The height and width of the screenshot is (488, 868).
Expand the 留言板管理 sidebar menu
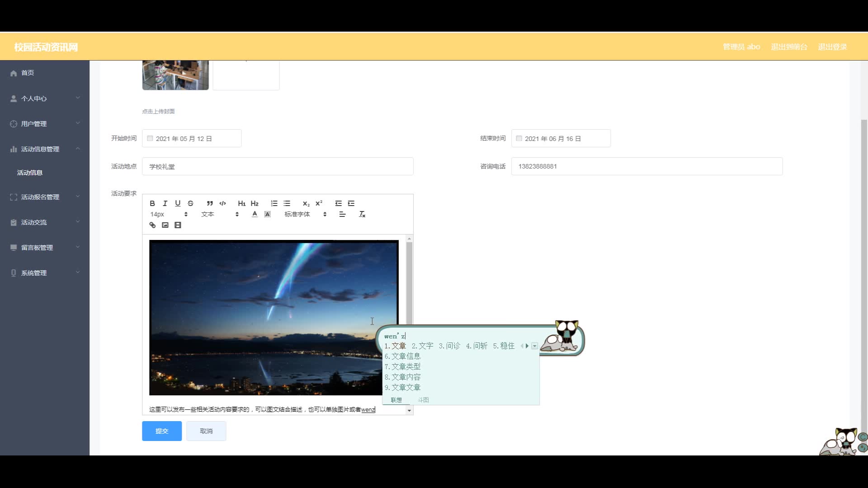[45, 248]
